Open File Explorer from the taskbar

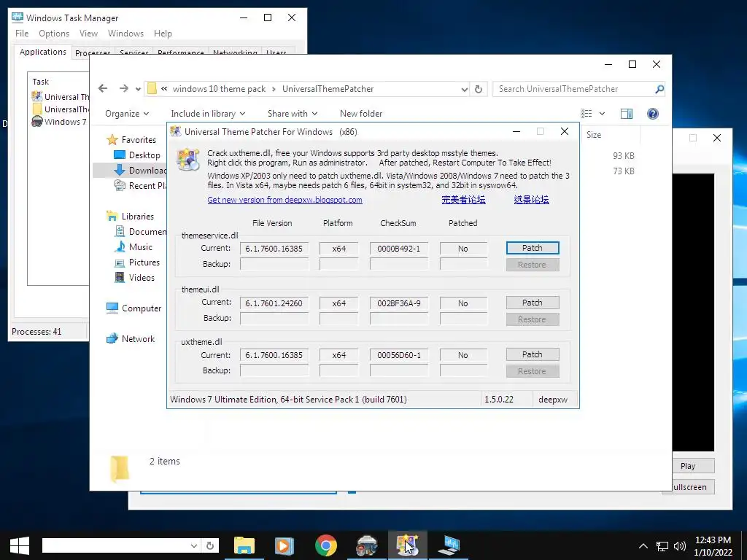point(244,545)
